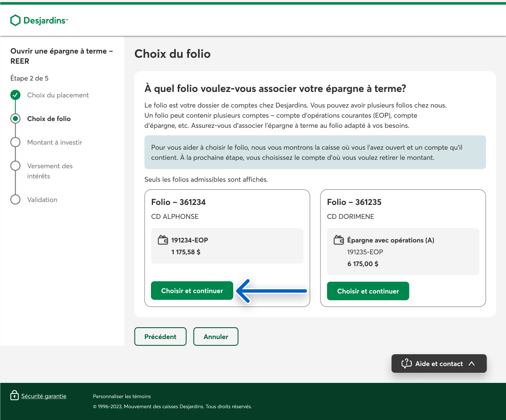Open the Montant à investir step label

pos(54,143)
